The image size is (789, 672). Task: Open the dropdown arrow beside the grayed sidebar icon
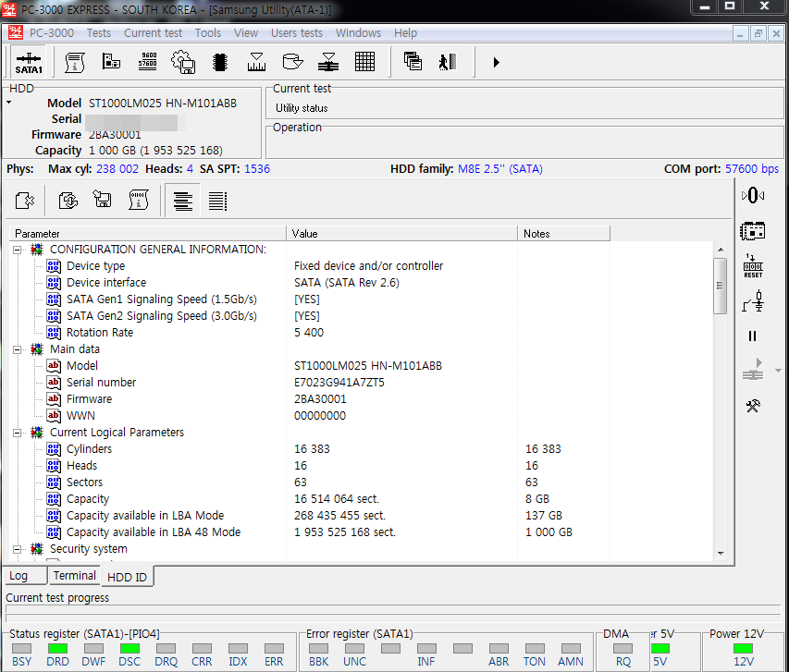click(x=778, y=371)
